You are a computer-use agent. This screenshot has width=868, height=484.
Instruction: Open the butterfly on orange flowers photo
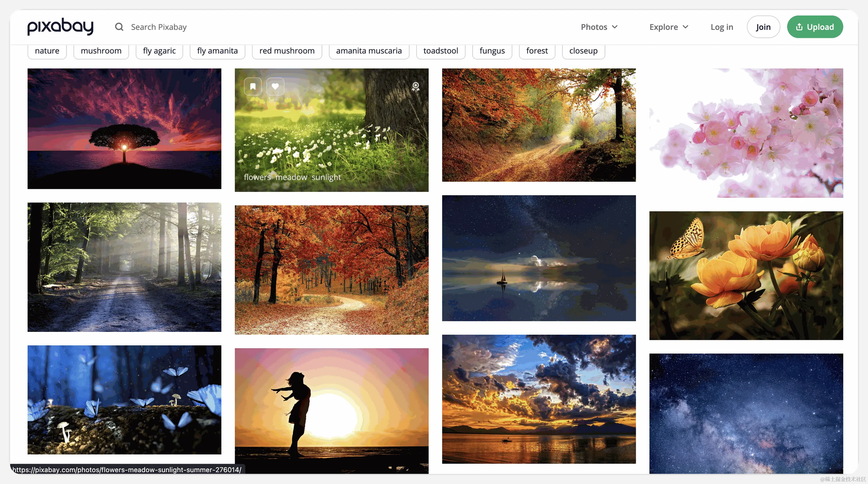point(746,275)
